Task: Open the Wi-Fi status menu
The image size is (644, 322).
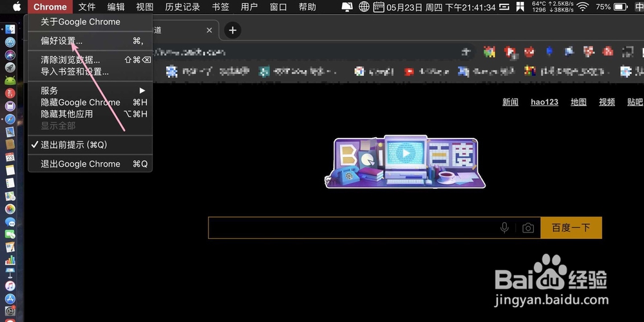Action: click(582, 6)
